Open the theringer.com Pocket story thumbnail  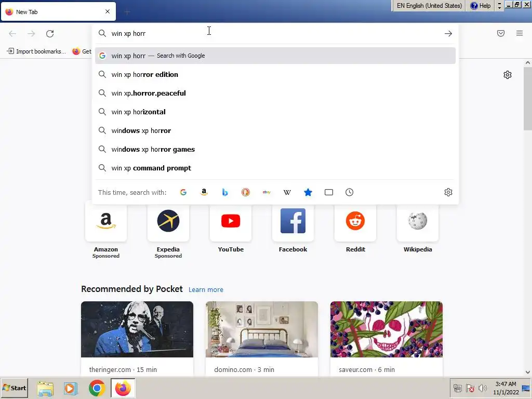[137, 329]
